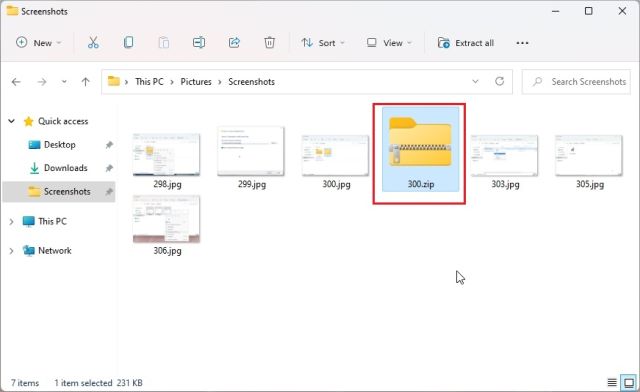Click the folder icon in address bar
This screenshot has height=392, width=640.
click(114, 81)
